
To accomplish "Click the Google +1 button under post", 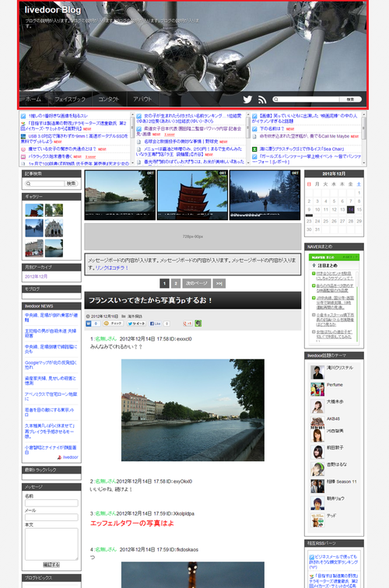I will click(x=187, y=324).
